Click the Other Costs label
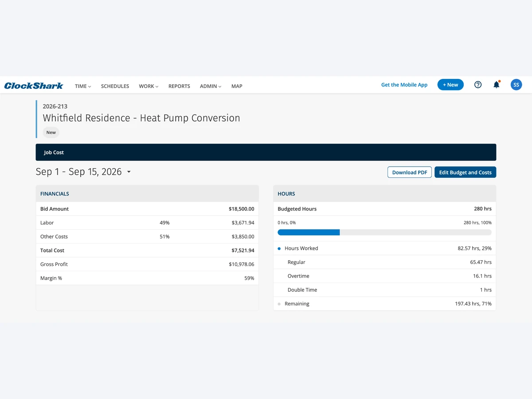The width and height of the screenshot is (532, 399). 54,236
